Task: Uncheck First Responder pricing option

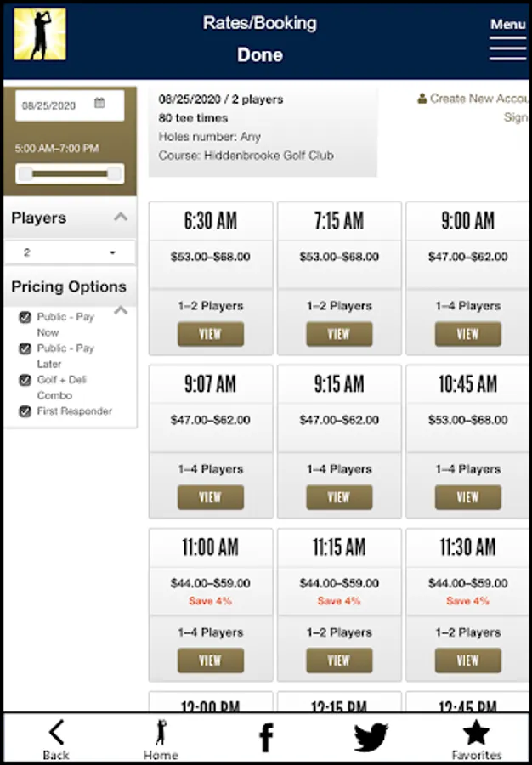Action: 25,411
